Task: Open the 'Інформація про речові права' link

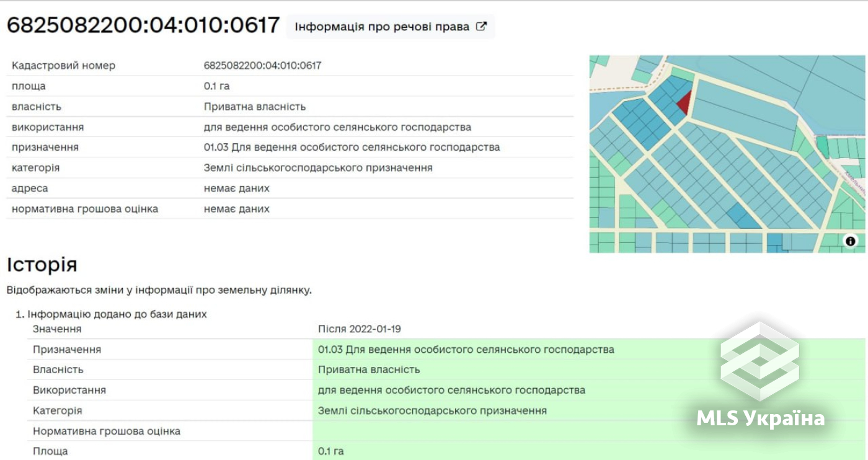Action: [390, 27]
